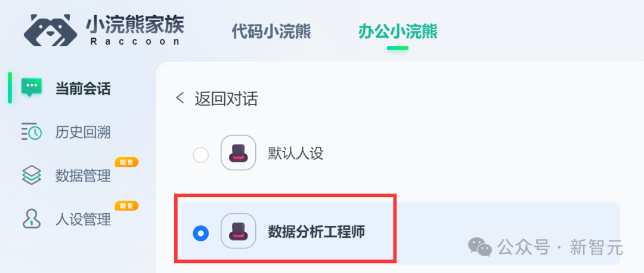This screenshot has width=644, height=273.
Task: Click the raccoon face logo
Action: tap(51, 30)
